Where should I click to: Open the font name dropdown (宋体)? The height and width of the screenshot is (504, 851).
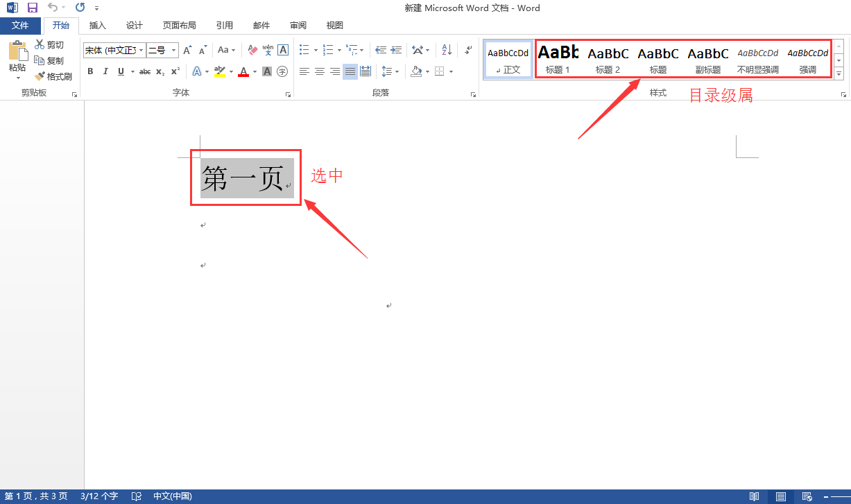pos(141,51)
